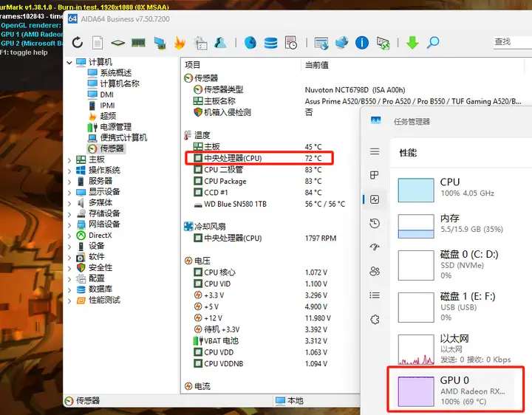
Task: Open Task Manager startup apps icon
Action: click(375, 247)
